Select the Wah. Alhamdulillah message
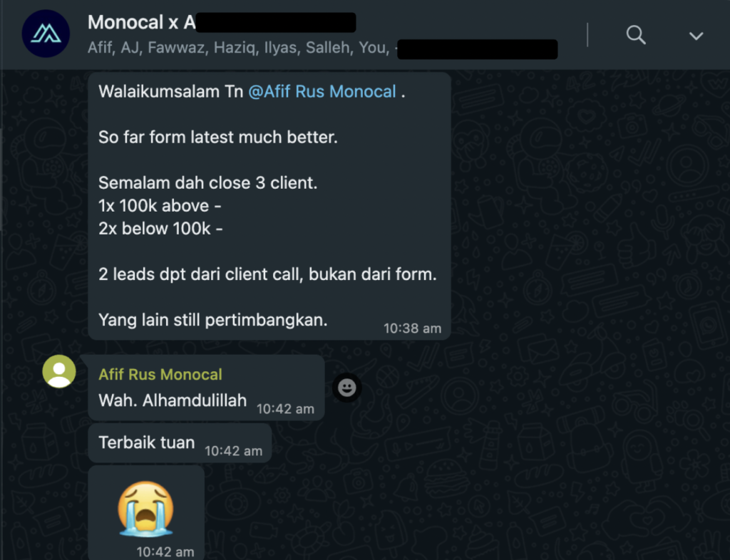This screenshot has height=560, width=730. [206, 388]
